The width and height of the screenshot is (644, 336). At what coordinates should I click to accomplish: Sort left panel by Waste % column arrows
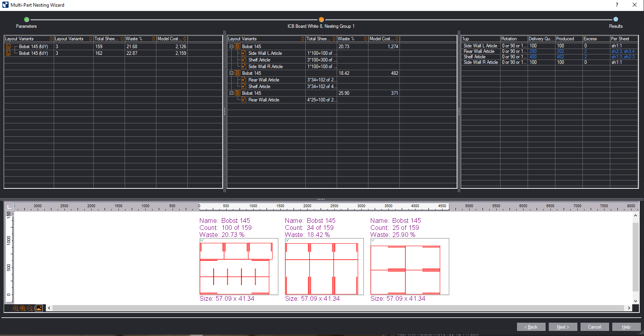click(153, 39)
